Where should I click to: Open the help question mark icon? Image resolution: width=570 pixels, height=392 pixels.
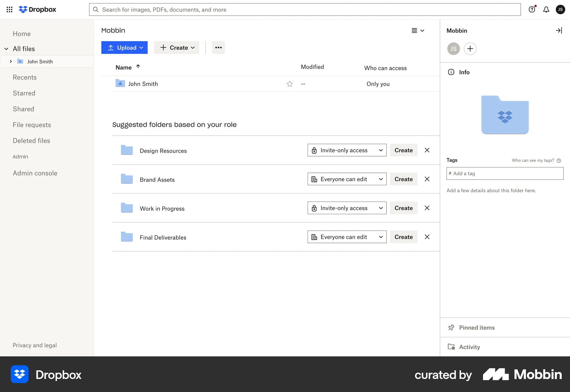click(532, 10)
